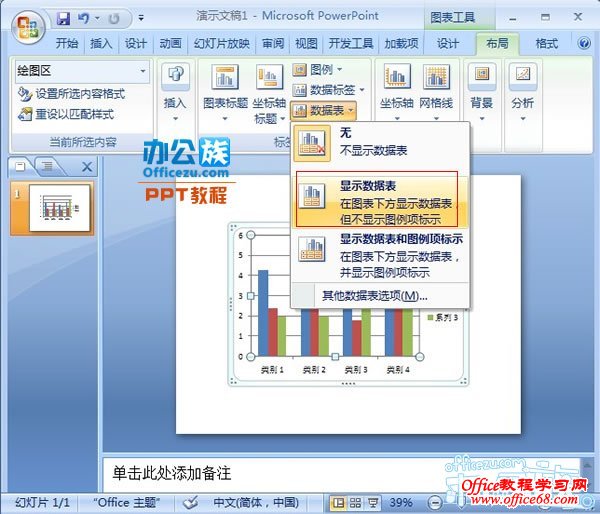Open the 坐标轴 axes menu

click(397, 92)
